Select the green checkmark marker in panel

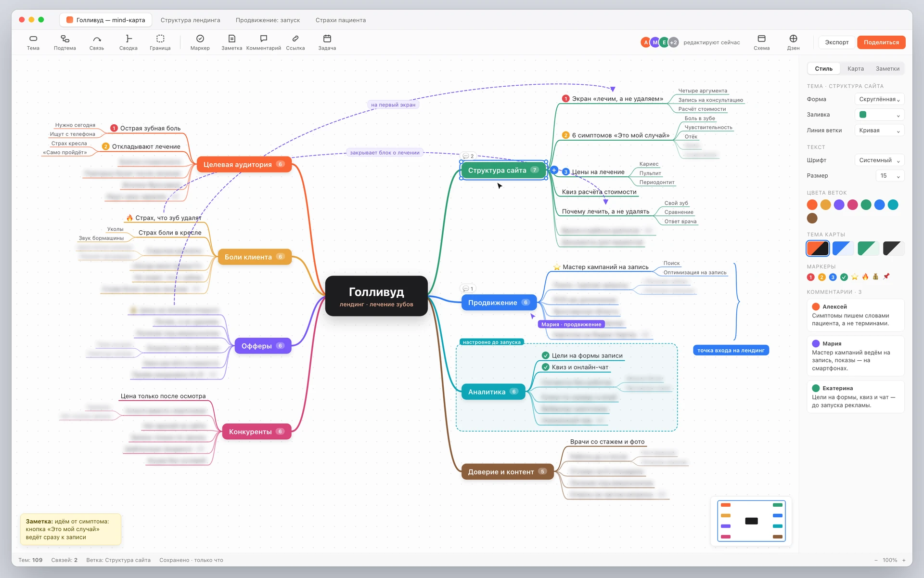click(x=844, y=277)
